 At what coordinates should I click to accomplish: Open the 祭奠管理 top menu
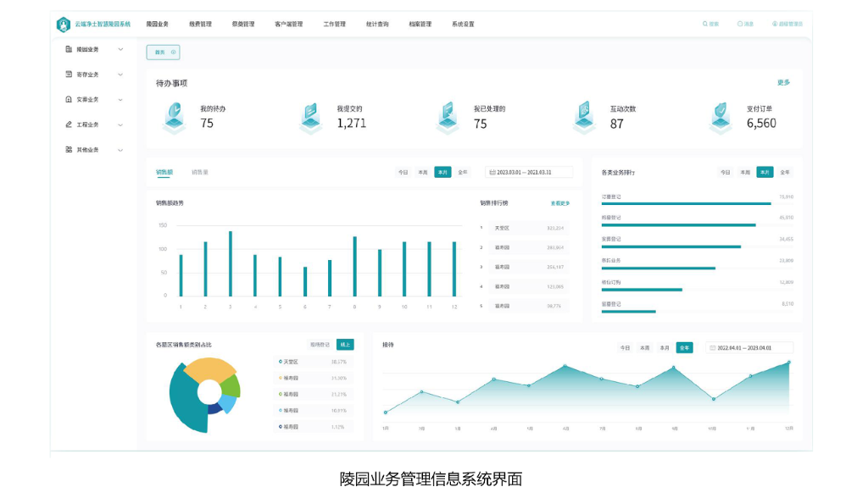(243, 25)
